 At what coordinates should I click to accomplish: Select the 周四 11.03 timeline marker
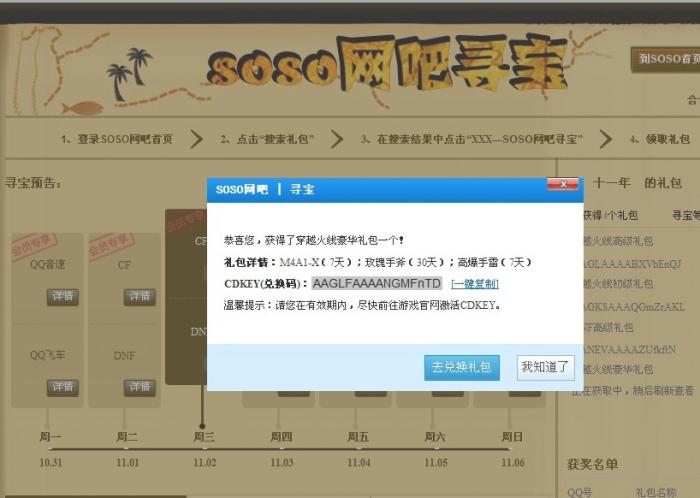click(281, 449)
